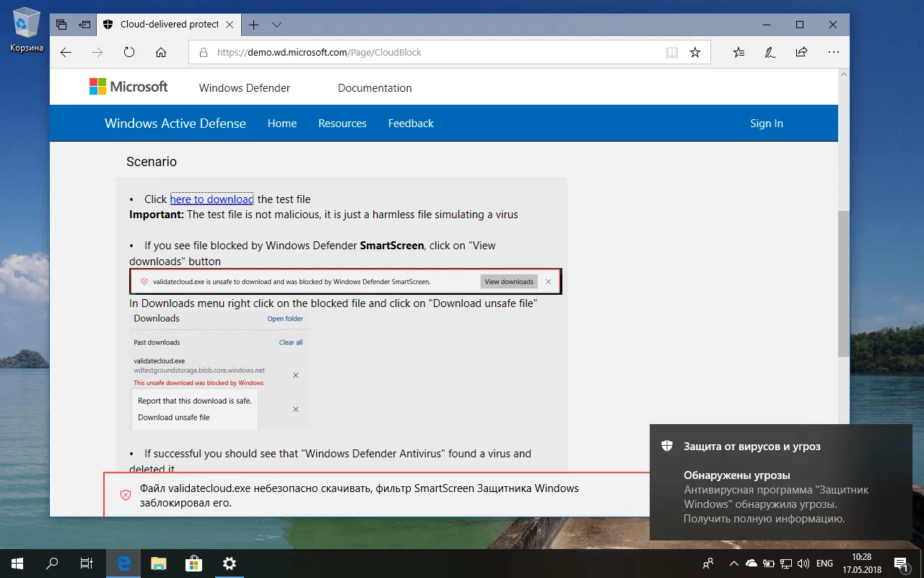
Task: Click the page's vertical scrollbar thumb
Action: (843, 284)
